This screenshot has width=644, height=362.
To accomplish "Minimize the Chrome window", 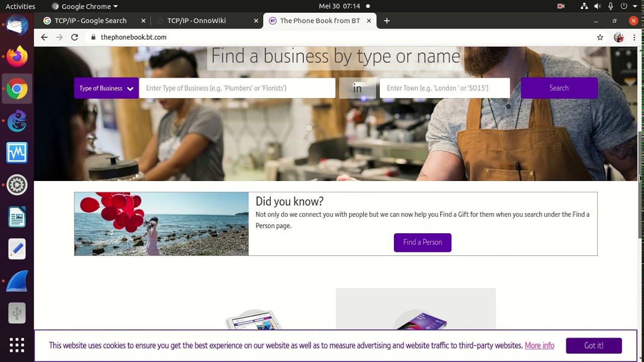I will (x=596, y=21).
